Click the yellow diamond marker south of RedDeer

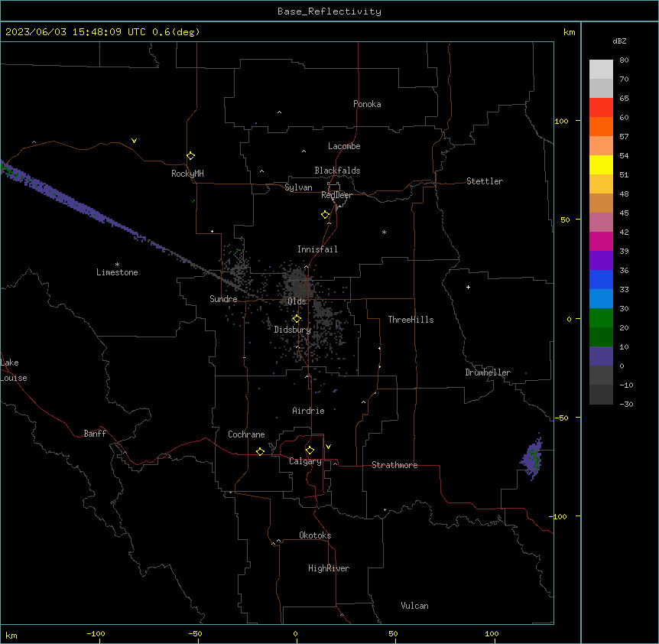click(x=325, y=215)
